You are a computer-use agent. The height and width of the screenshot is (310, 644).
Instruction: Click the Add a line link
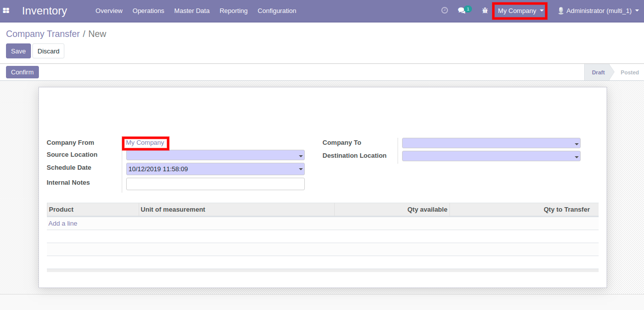(x=63, y=224)
